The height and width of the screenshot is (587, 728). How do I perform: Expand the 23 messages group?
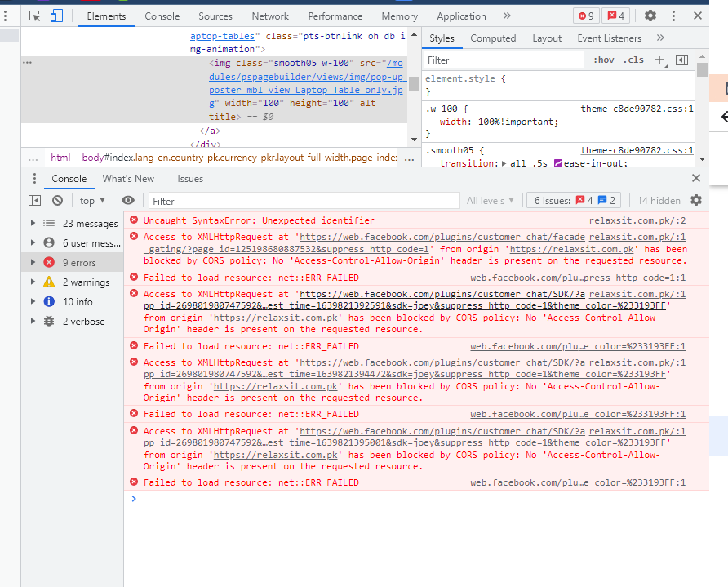point(33,224)
